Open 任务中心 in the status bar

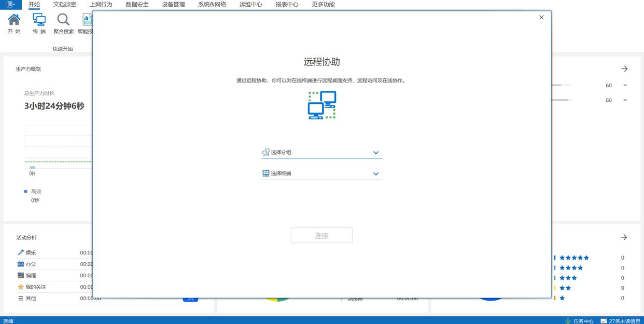click(x=579, y=320)
